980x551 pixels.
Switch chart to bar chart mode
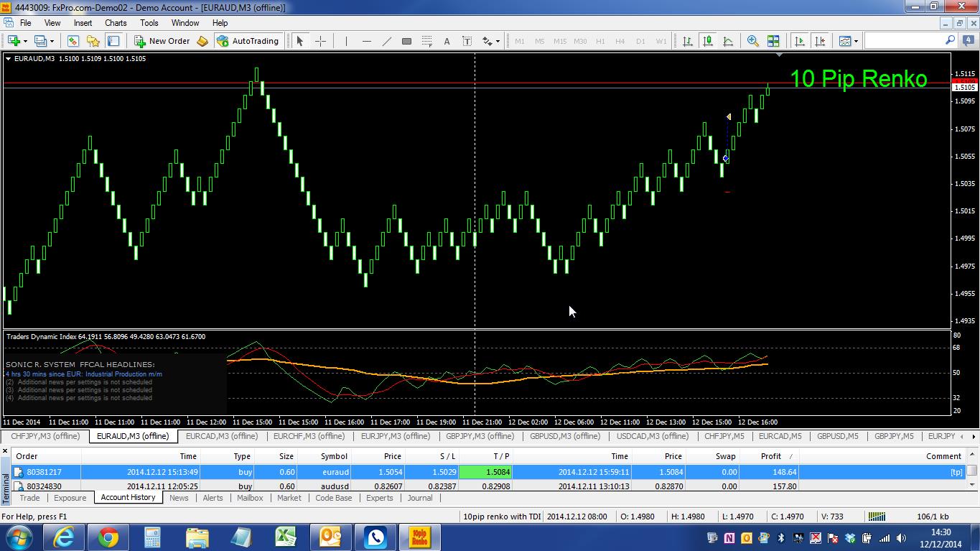point(687,41)
